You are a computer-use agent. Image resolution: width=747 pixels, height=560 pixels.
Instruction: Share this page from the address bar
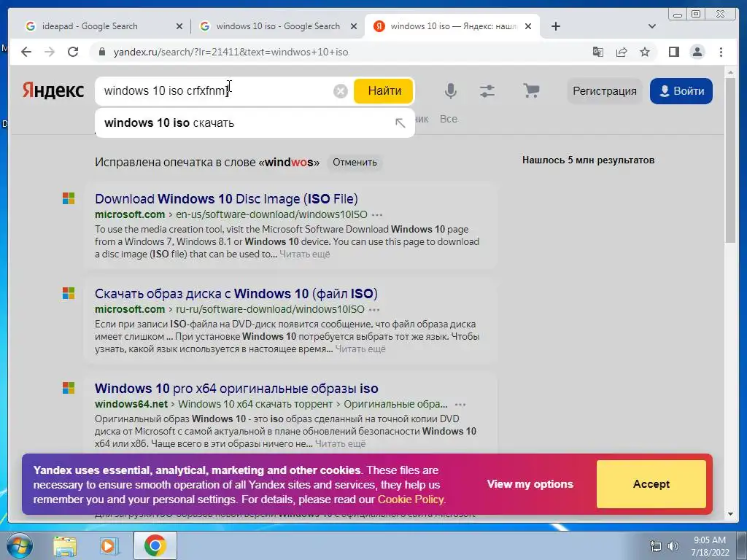click(622, 52)
